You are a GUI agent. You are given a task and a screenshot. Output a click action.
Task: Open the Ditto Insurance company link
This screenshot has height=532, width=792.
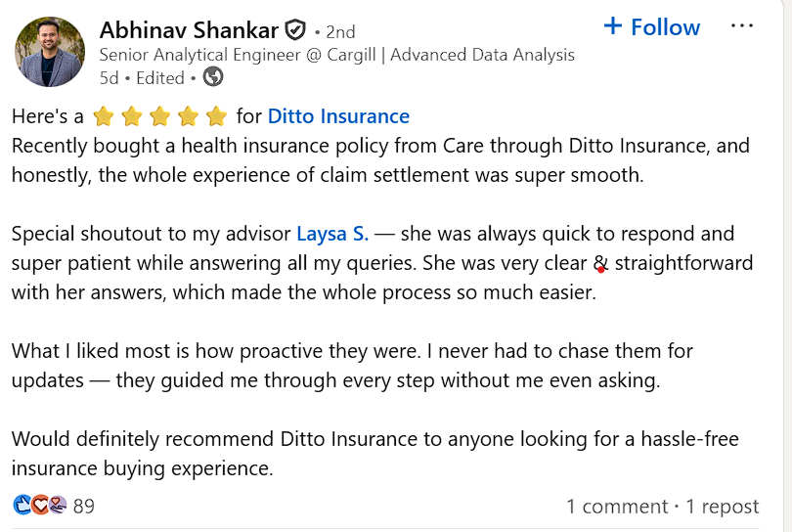338,116
